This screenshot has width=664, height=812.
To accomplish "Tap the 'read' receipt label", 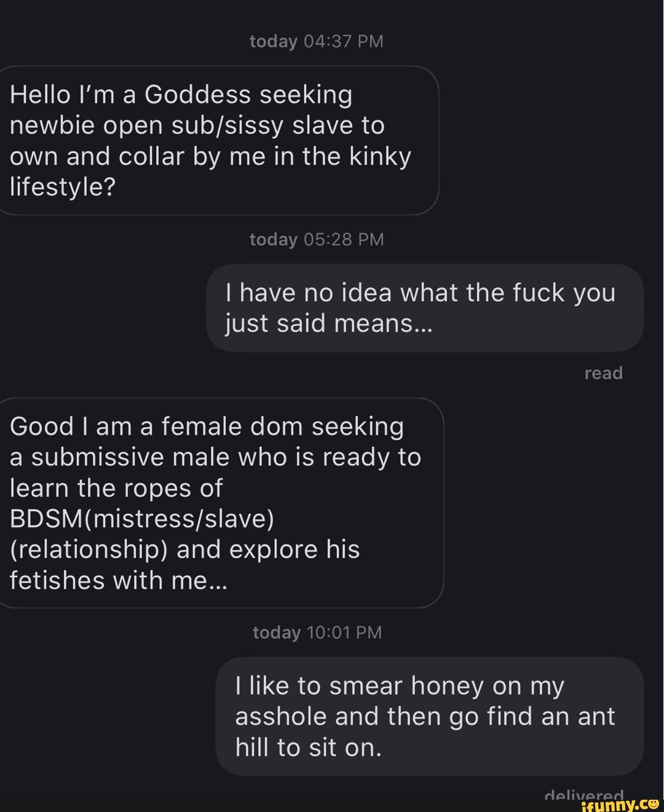I will (x=603, y=373).
